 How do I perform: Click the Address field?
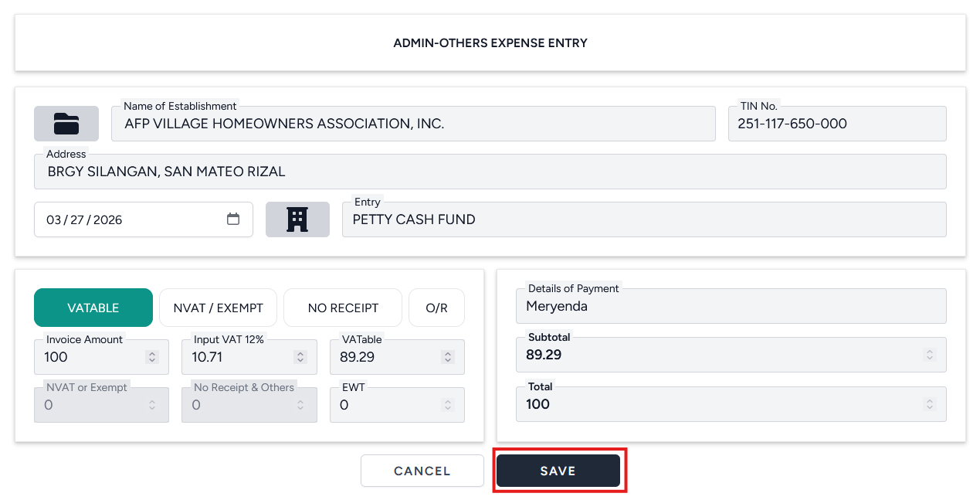click(490, 172)
